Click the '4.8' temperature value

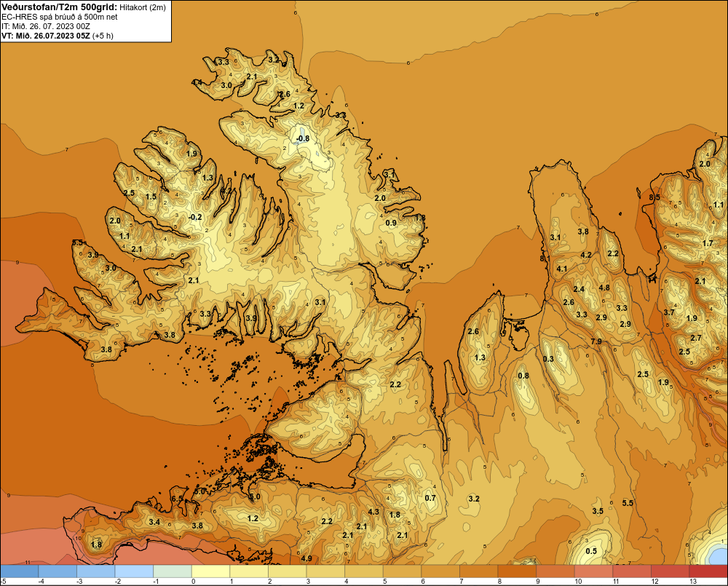point(604,288)
